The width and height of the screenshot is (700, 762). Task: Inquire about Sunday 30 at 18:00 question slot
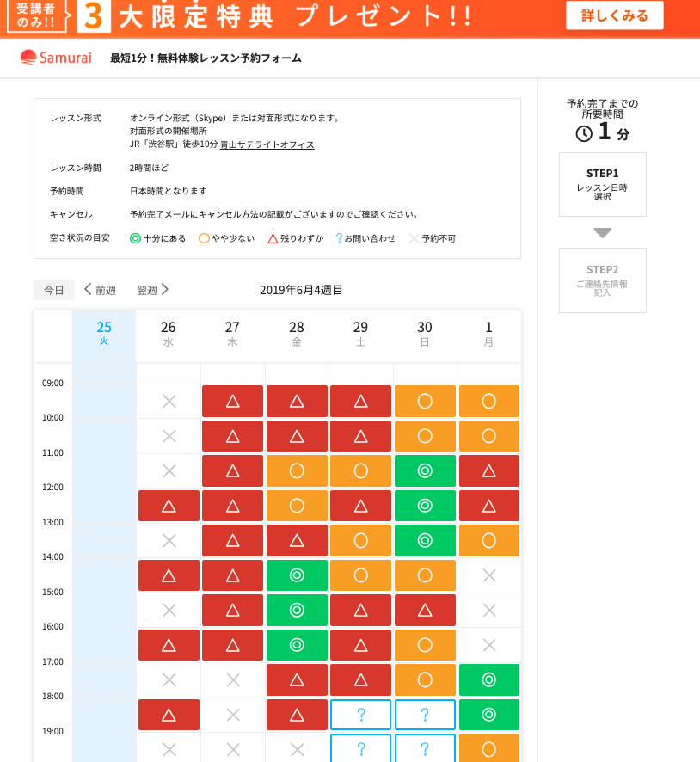click(425, 715)
